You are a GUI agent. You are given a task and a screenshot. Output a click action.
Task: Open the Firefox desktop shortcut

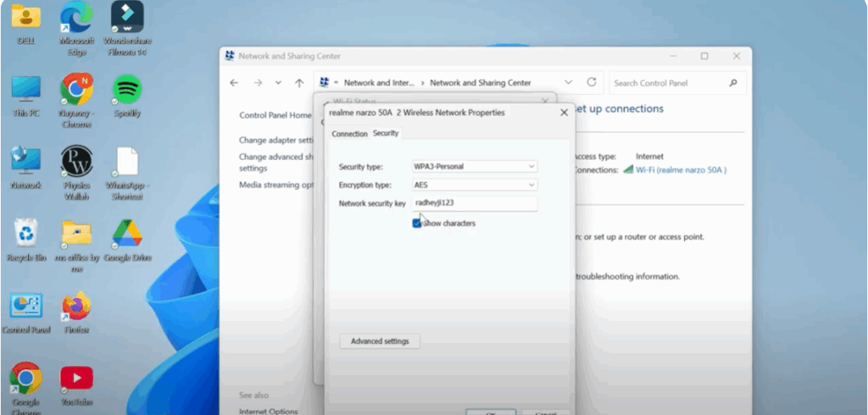click(x=76, y=307)
